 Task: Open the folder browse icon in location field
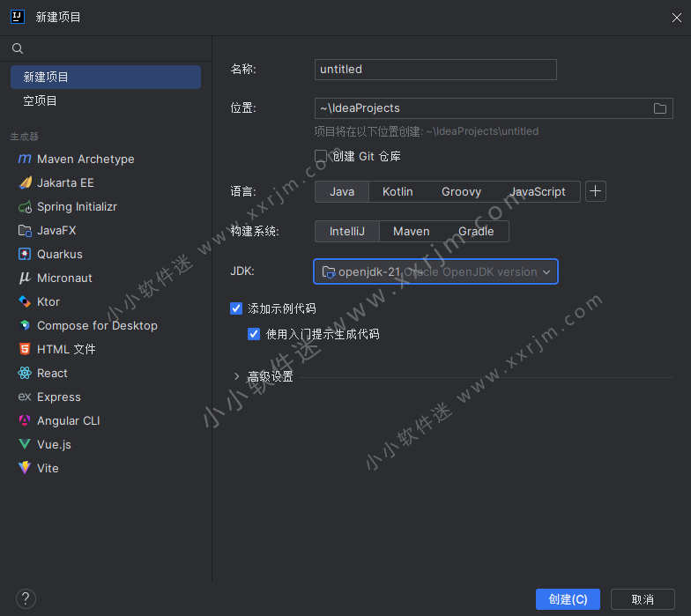click(x=660, y=108)
